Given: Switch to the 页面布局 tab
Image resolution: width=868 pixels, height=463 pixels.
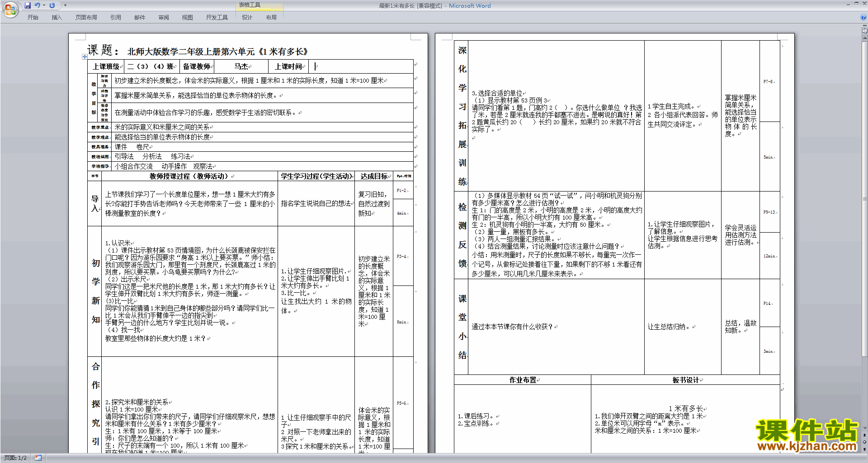Looking at the screenshot, I should 86,18.
